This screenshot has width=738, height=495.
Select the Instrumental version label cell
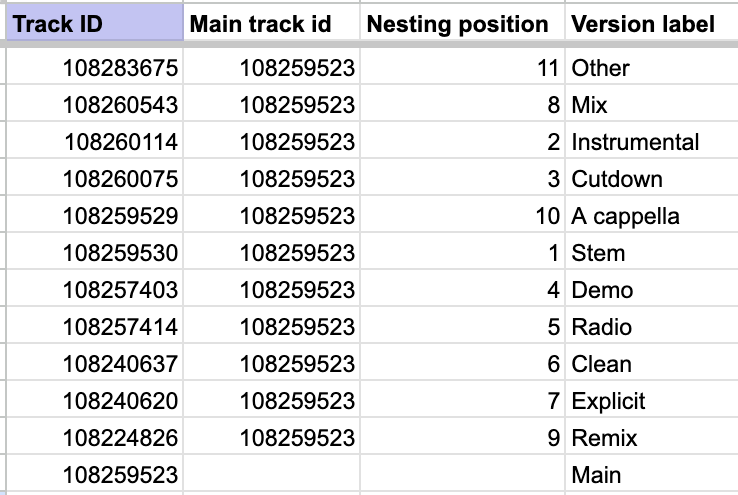point(651,140)
